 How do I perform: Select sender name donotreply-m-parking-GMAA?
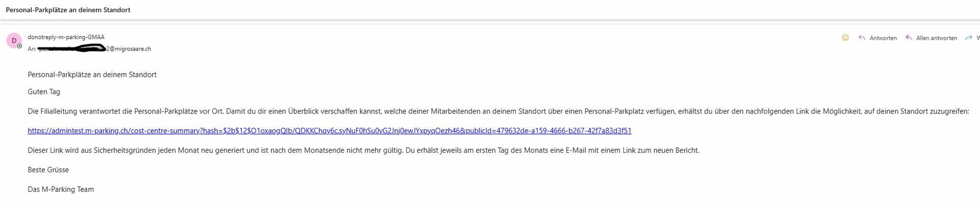(66, 37)
